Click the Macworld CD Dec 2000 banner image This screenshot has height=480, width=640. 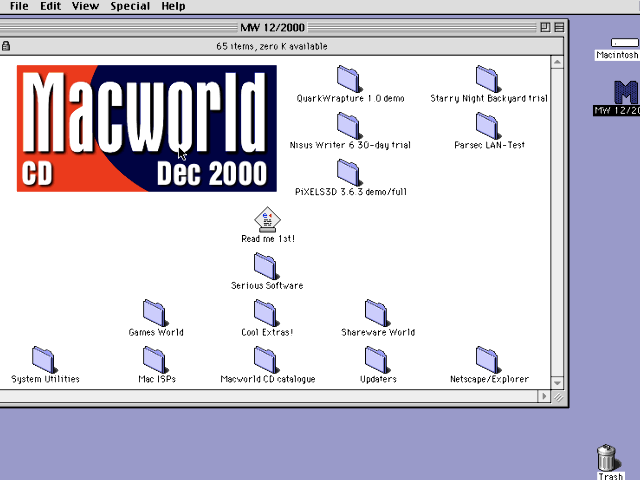[x=147, y=128]
